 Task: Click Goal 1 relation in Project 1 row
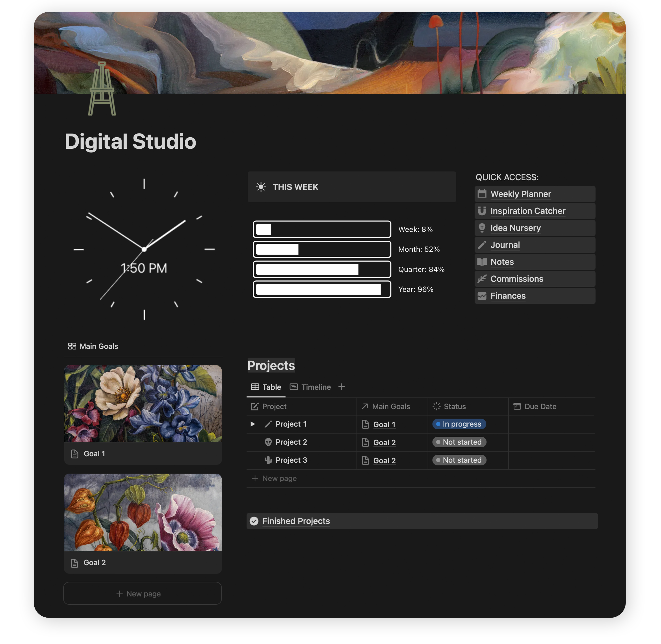[x=384, y=424]
